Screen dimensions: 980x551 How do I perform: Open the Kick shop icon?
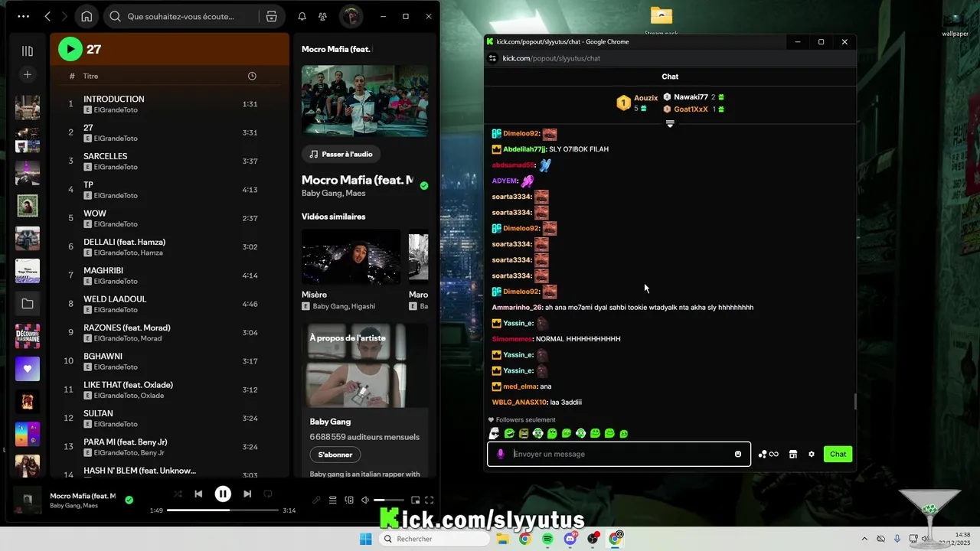click(x=792, y=454)
